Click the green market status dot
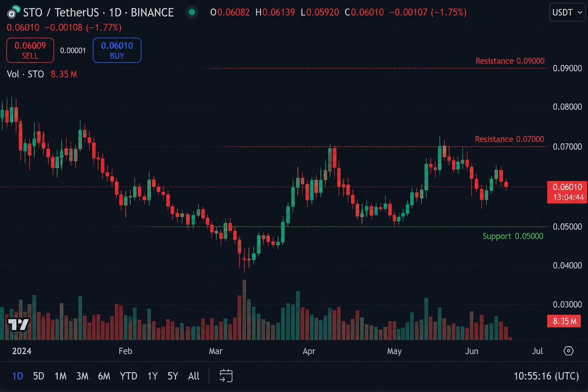The image size is (588, 392). click(x=192, y=12)
